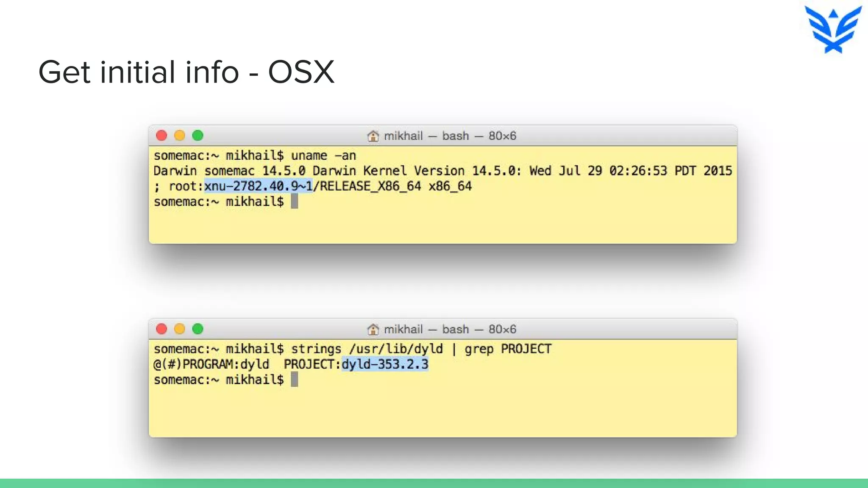Screen dimensions: 868x488
Task: Click the 'strings /usr/lib/dyld' command text
Action: point(367,349)
